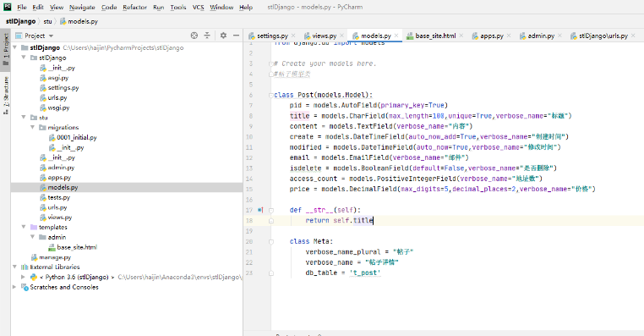Image resolution: width=644 pixels, height=336 pixels.
Task: Open the Navigate menu
Action: [82, 7]
